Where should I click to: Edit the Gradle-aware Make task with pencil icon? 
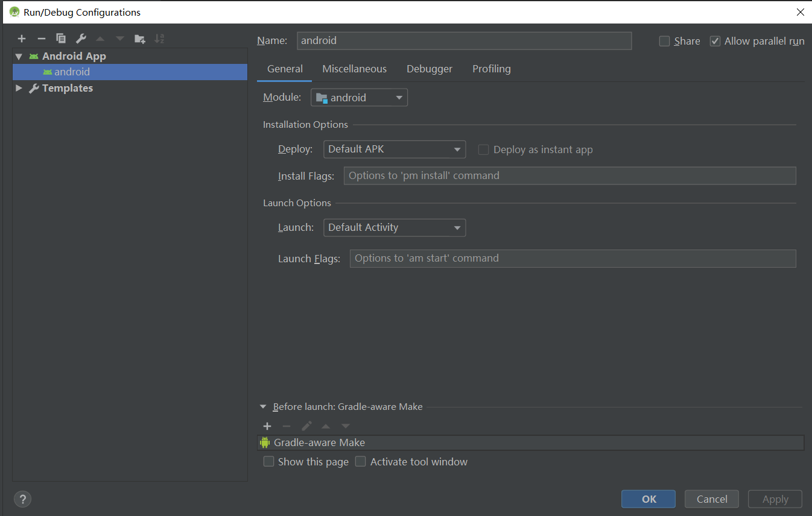click(306, 426)
